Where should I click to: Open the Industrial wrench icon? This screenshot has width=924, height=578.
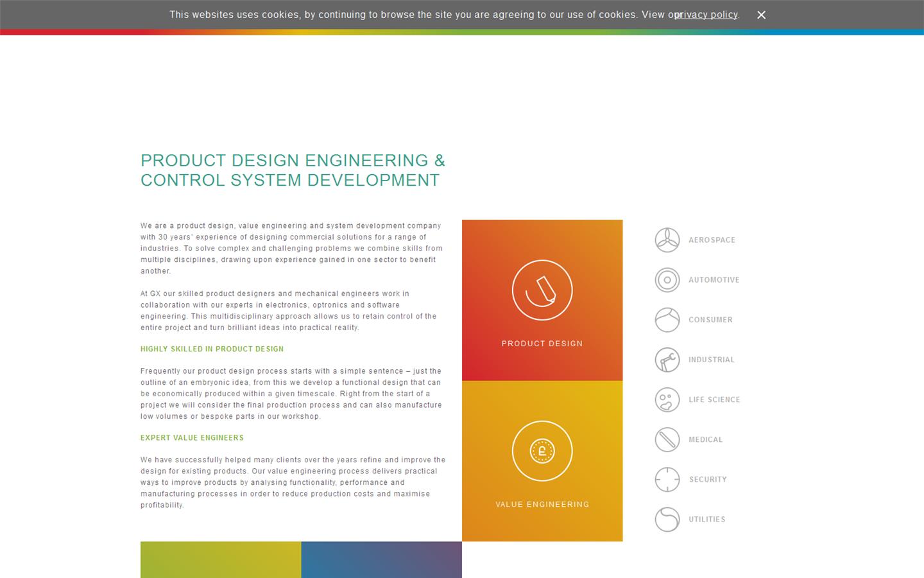coord(667,360)
